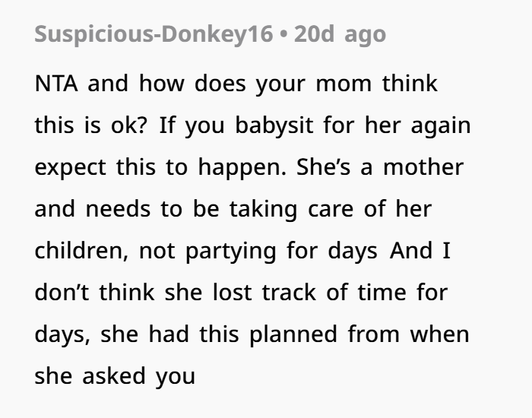Viewport: 532px width, 418px height.
Task: Click the word "NTA" in the comment
Action: coord(56,84)
